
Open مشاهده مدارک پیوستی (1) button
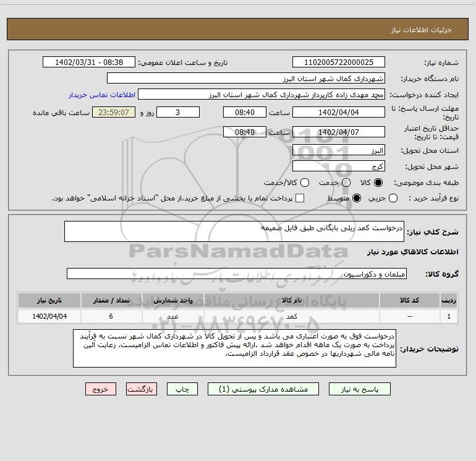[263, 389]
